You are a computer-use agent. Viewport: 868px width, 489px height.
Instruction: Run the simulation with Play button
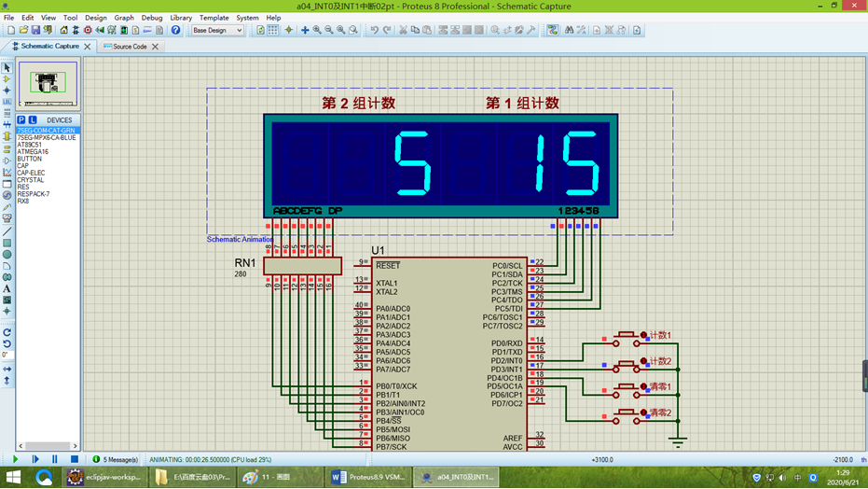[x=15, y=459]
